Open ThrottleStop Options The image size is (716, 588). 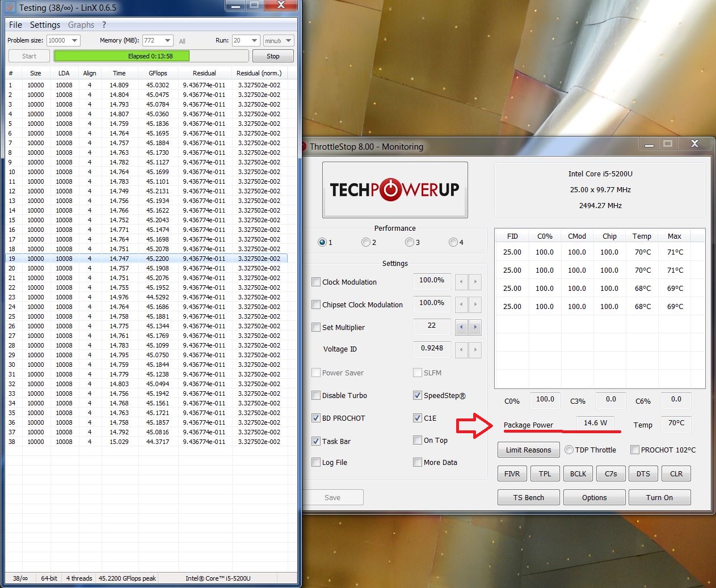point(594,497)
